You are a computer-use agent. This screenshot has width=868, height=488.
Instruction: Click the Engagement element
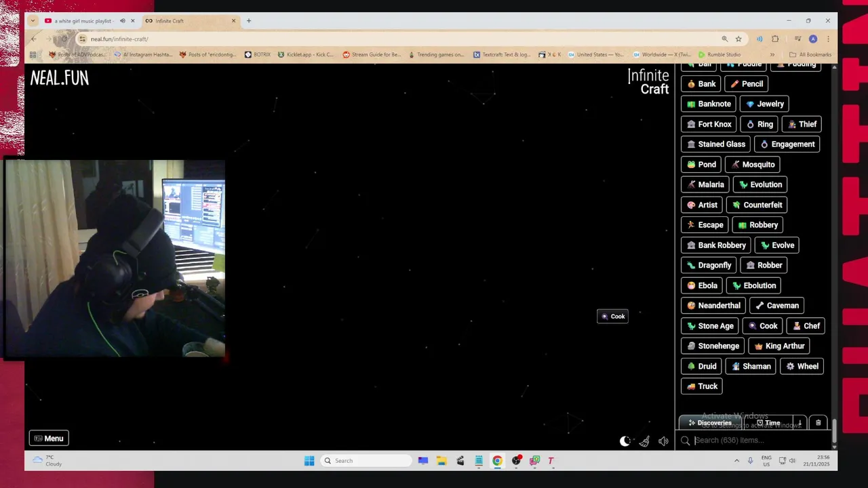pos(787,144)
